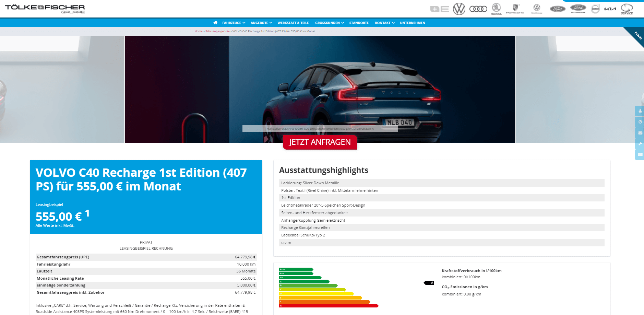Click the Leasingbeispiel Rechnung heading
644x315 pixels.
tap(146, 248)
